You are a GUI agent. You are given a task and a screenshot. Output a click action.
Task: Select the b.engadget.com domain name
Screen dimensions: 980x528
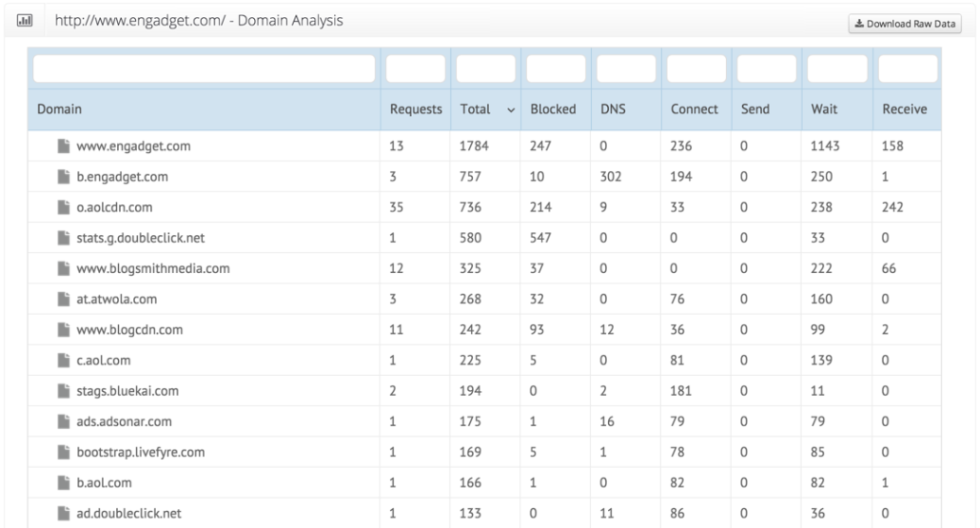point(122,177)
